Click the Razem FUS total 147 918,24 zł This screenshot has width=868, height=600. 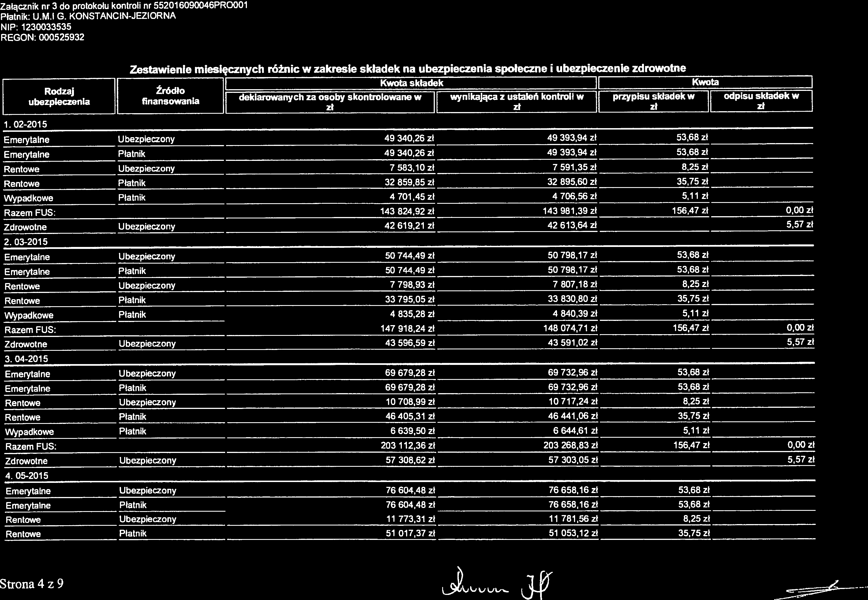[x=407, y=329]
